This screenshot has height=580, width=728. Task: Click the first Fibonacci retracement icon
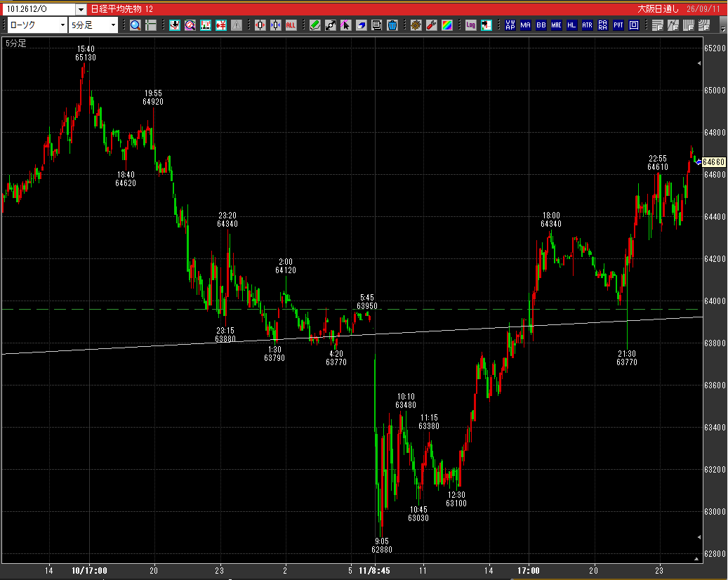coord(657,25)
